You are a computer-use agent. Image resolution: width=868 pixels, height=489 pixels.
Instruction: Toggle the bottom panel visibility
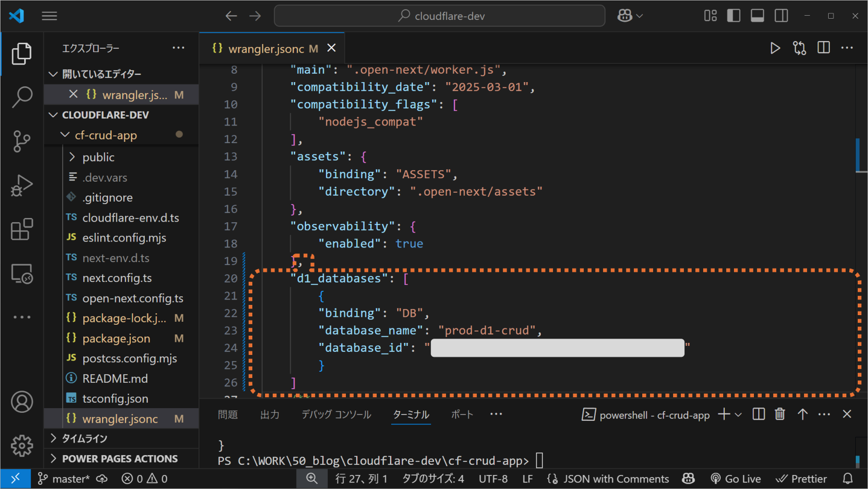click(x=758, y=16)
